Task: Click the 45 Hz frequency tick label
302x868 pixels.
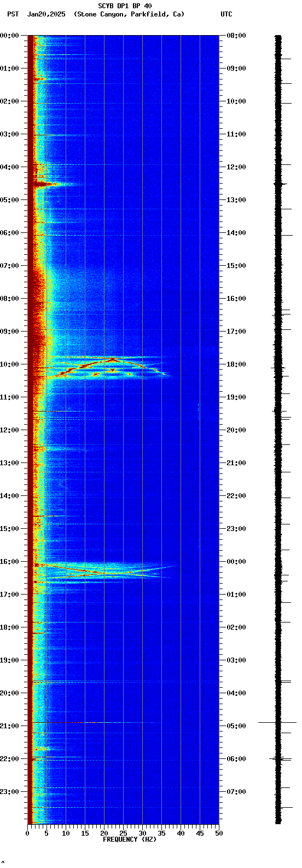Action: [200, 833]
